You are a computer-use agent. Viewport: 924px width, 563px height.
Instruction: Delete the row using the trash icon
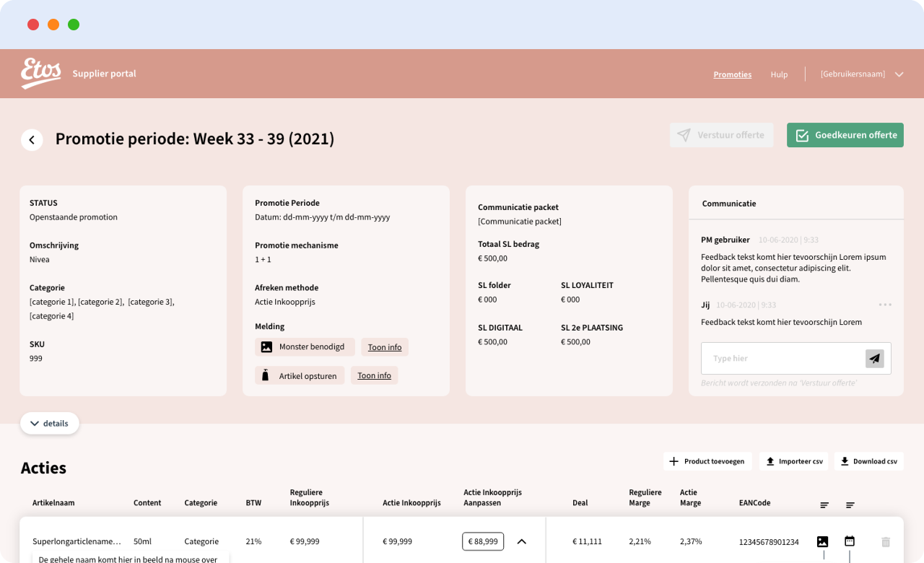coord(886,541)
